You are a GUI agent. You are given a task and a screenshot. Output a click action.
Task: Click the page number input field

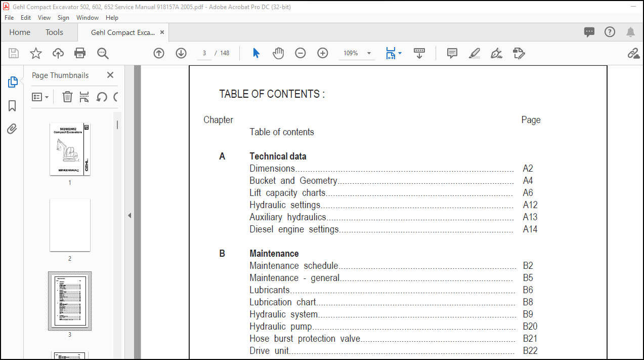(x=204, y=53)
